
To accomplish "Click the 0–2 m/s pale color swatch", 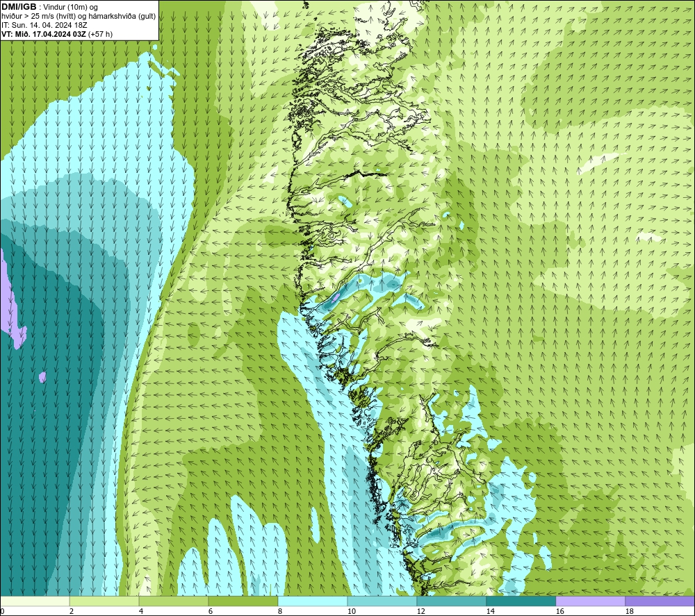I will pos(35,601).
